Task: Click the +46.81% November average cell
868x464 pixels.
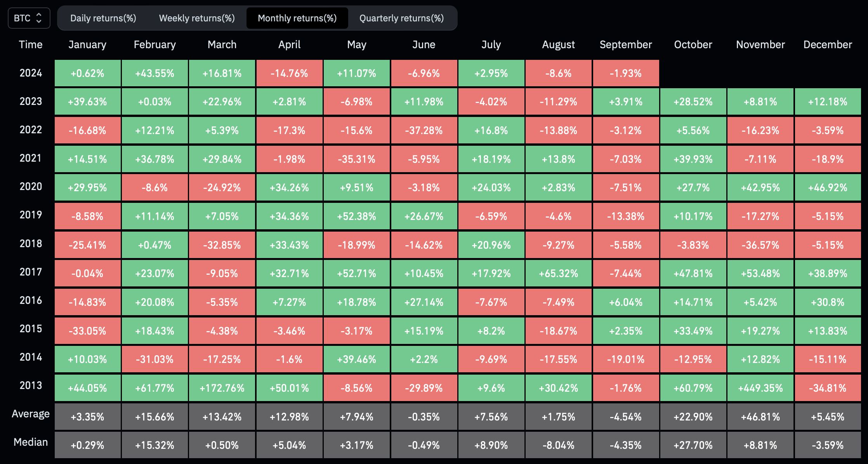Action: [x=760, y=417]
